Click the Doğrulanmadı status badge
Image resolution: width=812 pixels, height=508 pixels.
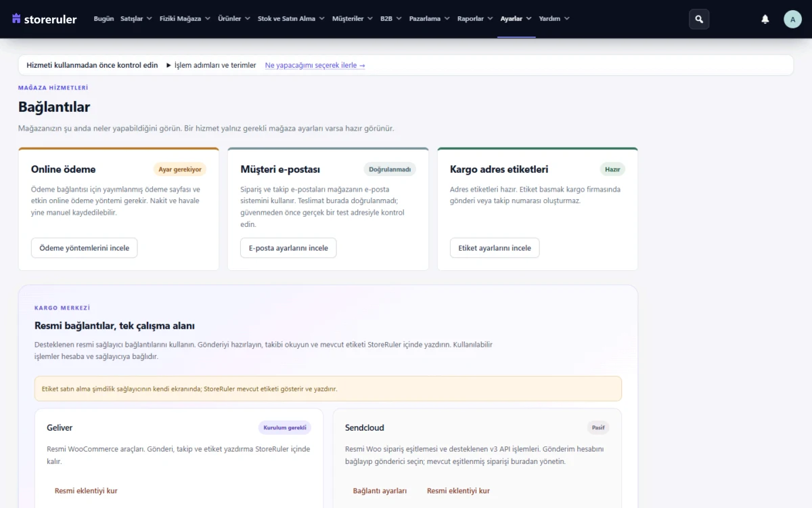(x=390, y=169)
